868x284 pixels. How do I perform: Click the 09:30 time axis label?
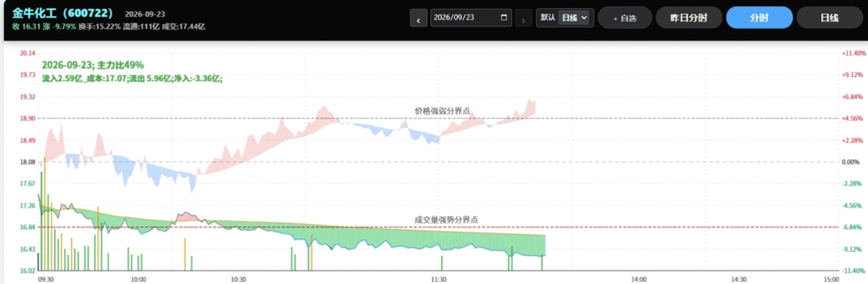tap(45, 279)
